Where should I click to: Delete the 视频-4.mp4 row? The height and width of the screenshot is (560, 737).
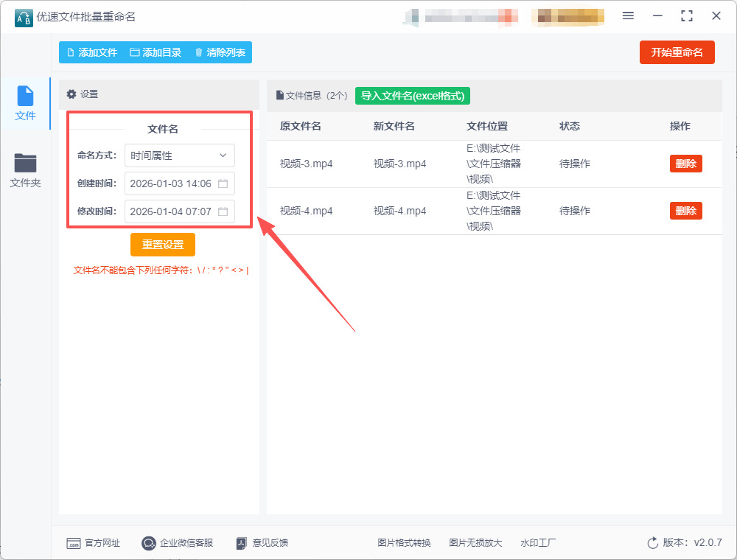(685, 211)
